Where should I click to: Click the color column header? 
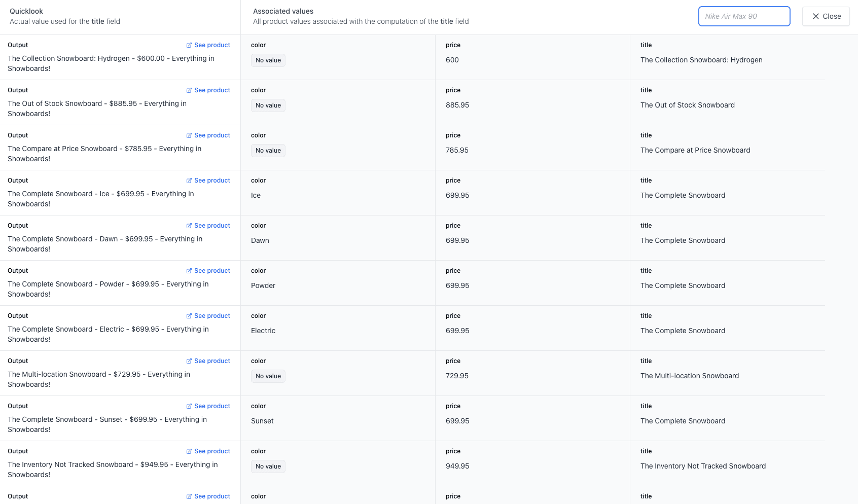click(x=258, y=45)
